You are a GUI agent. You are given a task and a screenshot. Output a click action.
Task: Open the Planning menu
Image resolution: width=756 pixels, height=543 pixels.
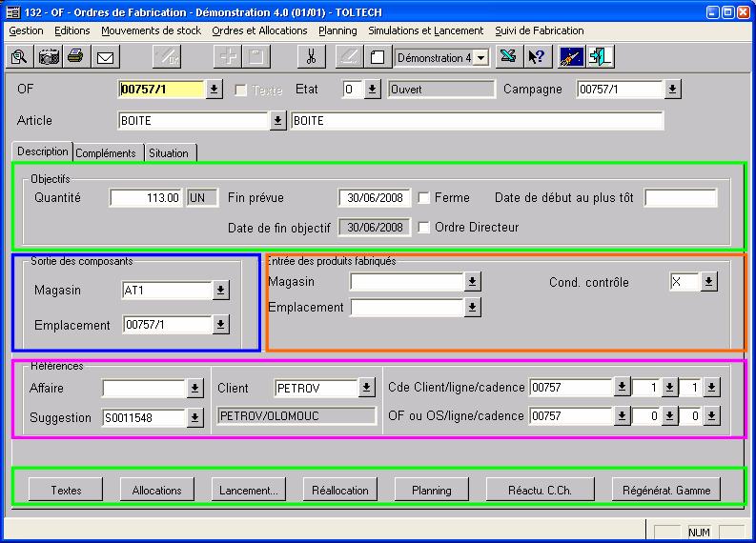coord(337,30)
